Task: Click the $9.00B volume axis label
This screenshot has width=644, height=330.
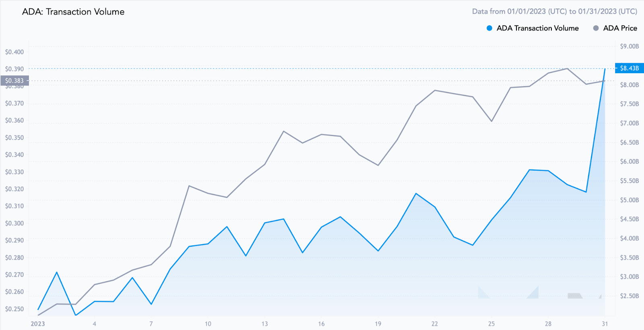Action: point(630,46)
